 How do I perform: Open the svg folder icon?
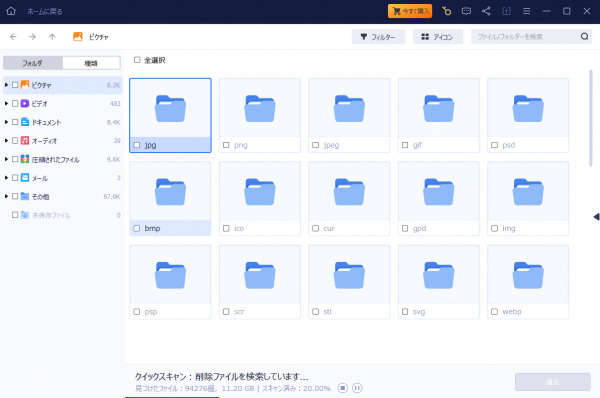pos(439,275)
